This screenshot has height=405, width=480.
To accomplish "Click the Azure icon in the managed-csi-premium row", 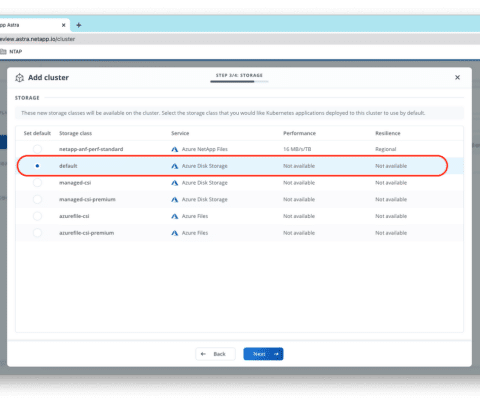I will click(175, 199).
